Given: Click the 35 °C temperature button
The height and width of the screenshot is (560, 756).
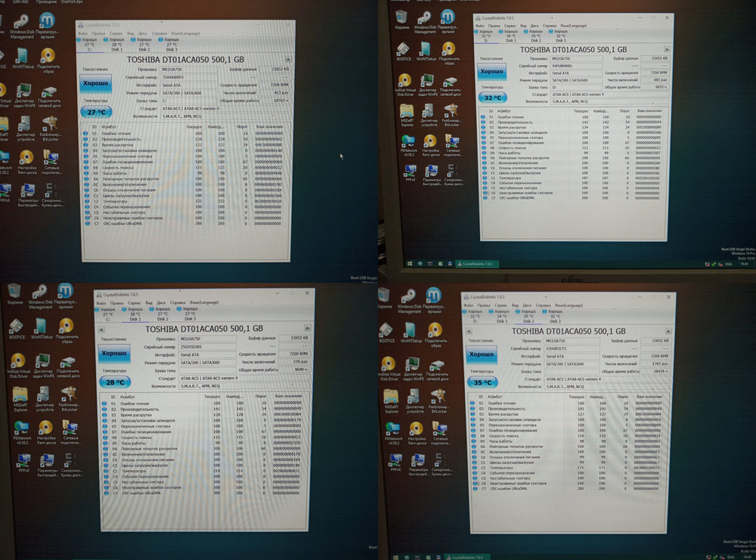Looking at the screenshot, I should 482,382.
